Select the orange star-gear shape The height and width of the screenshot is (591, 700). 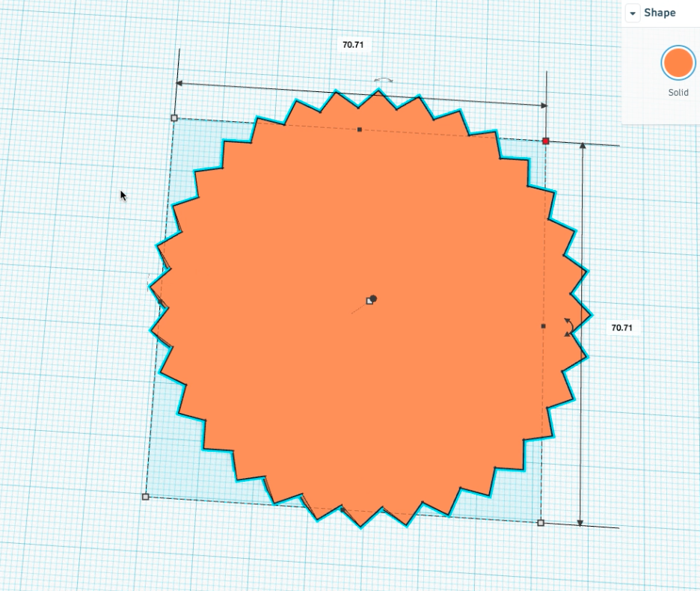pyautogui.click(x=369, y=308)
